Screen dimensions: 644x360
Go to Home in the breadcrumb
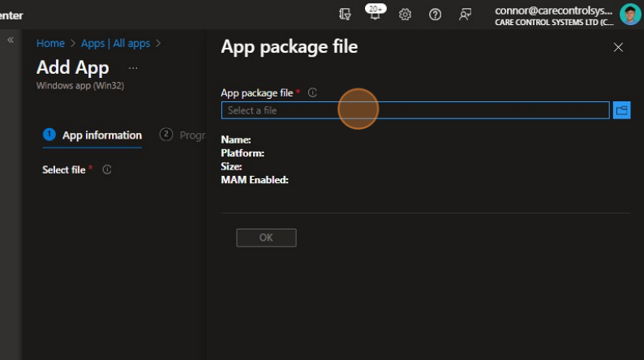click(x=50, y=44)
